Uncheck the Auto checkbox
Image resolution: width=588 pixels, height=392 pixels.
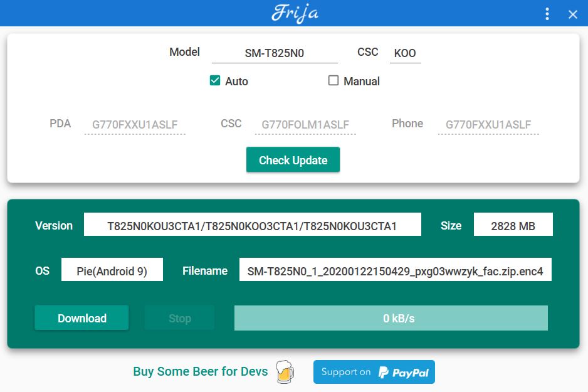[215, 81]
